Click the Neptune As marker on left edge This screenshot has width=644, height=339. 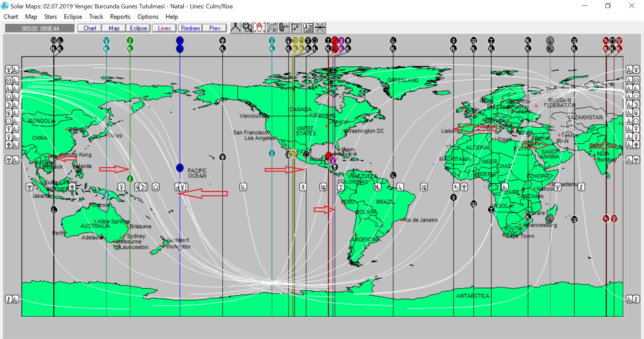click(x=12, y=69)
